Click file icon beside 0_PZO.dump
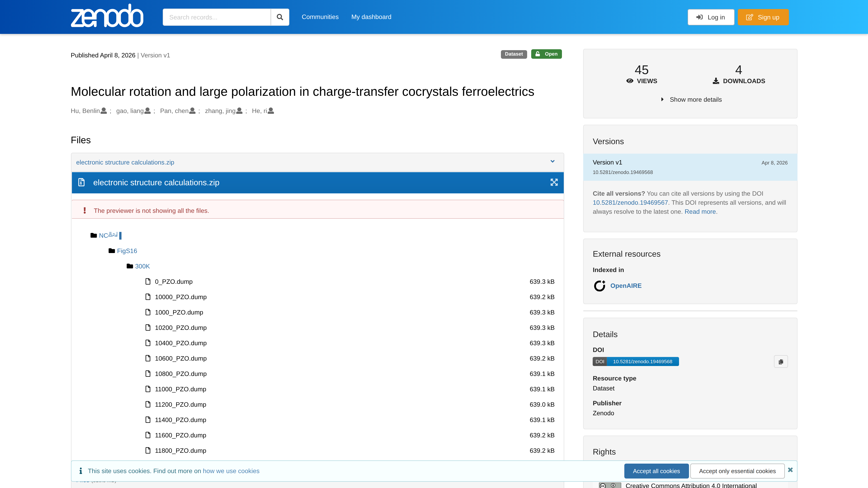The height and width of the screenshot is (488, 868). (148, 281)
